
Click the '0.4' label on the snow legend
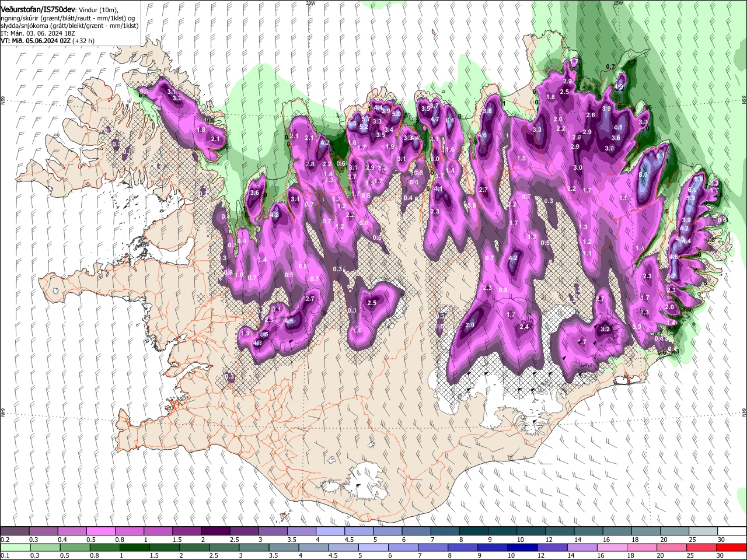click(x=62, y=540)
